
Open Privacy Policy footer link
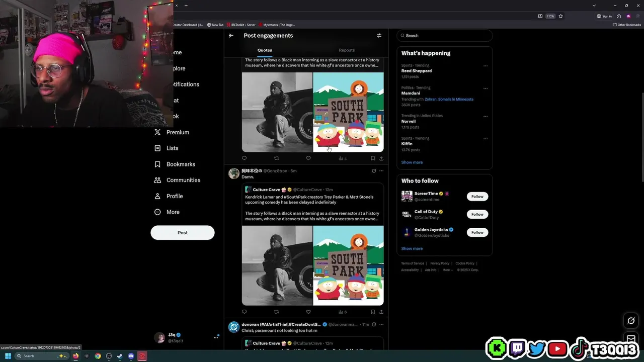(440, 263)
